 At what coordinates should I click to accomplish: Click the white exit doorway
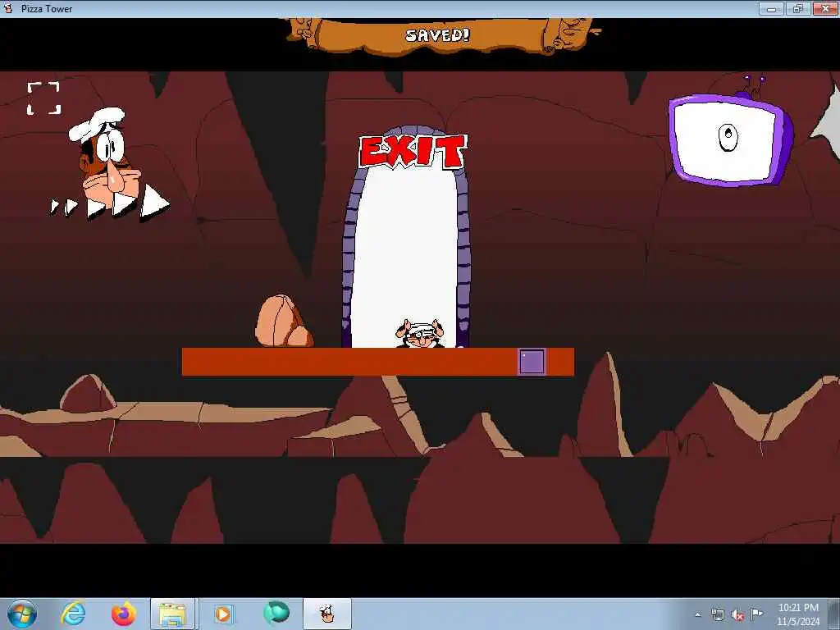pyautogui.click(x=405, y=257)
